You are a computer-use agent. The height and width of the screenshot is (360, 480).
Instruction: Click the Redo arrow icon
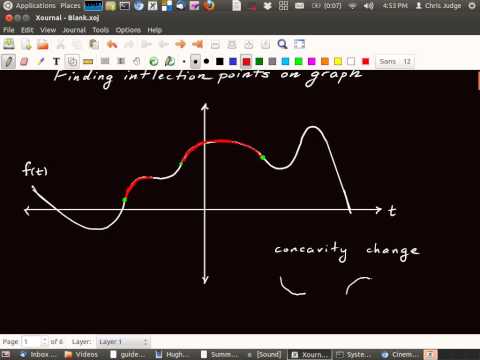pos(129,44)
